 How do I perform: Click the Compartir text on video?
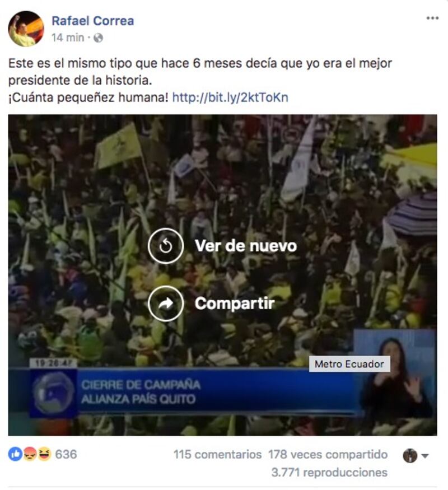click(235, 304)
